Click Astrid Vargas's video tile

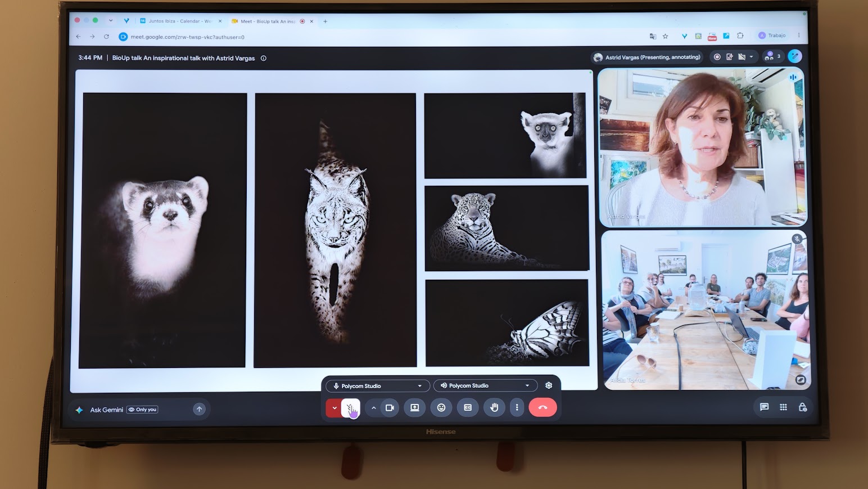point(703,147)
